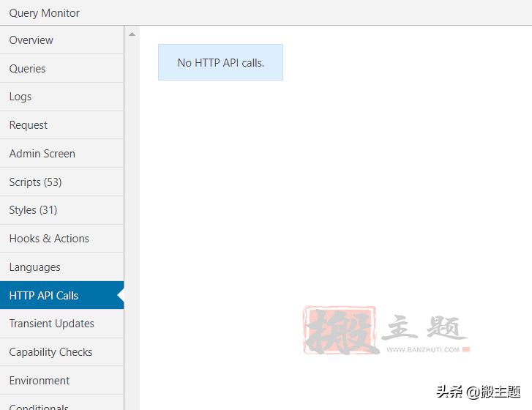View Styles (31) list
This screenshot has width=532, height=410.
(x=33, y=210)
